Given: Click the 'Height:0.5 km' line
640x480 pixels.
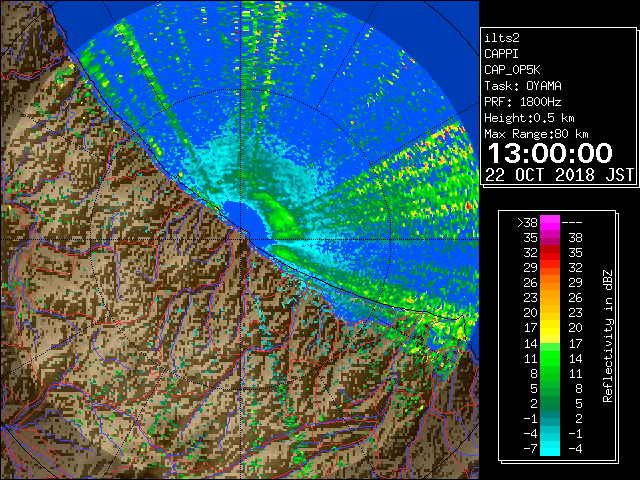Looking at the screenshot, I should coord(529,118).
